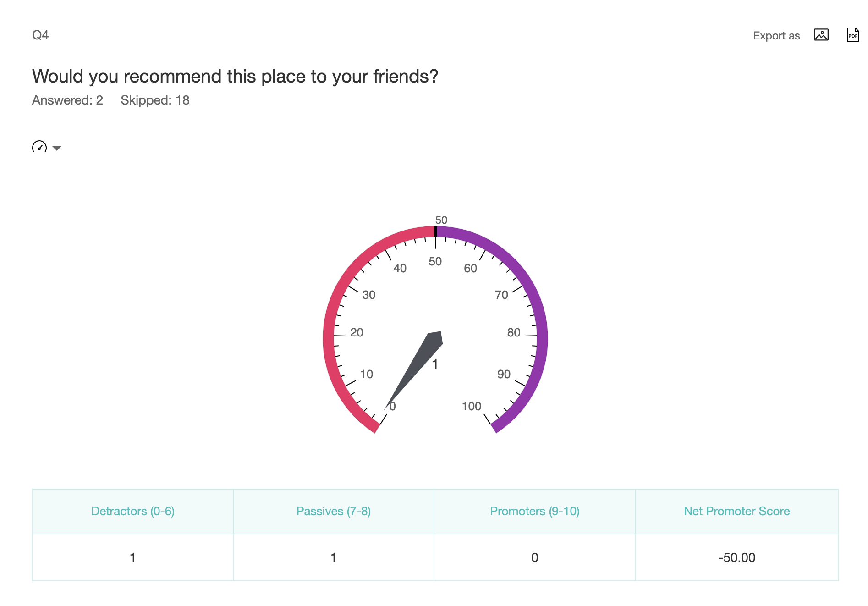868x606 pixels.
Task: Export the chart as an image
Action: [821, 35]
